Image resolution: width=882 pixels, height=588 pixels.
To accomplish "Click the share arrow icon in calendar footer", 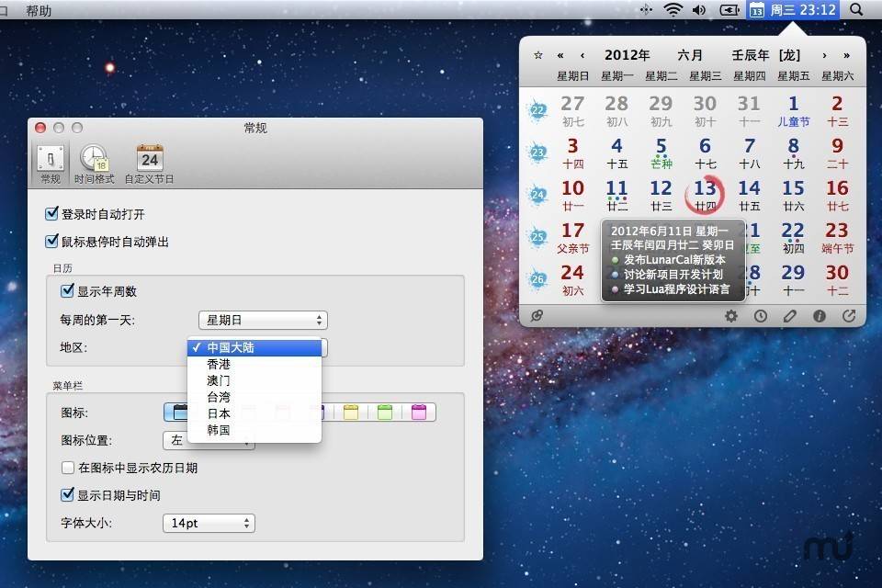I will pos(849,316).
